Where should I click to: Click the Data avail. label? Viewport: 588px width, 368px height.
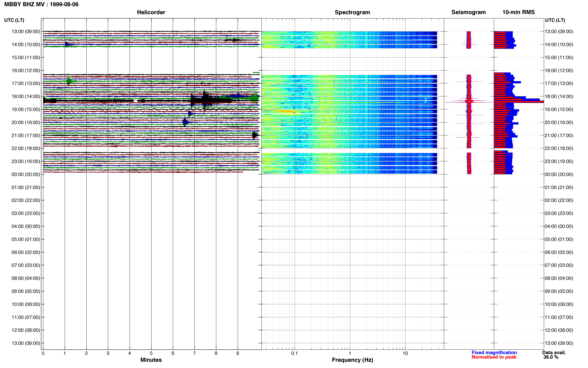tap(554, 352)
